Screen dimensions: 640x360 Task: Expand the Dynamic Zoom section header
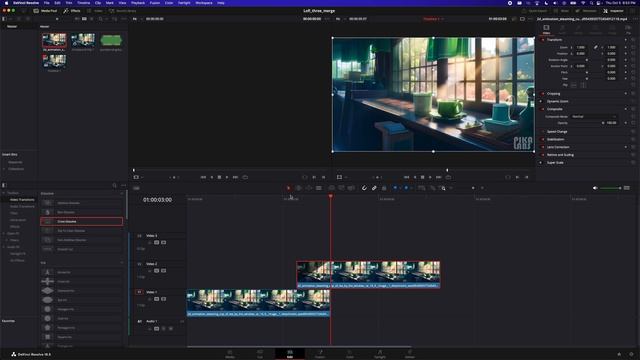coord(558,101)
